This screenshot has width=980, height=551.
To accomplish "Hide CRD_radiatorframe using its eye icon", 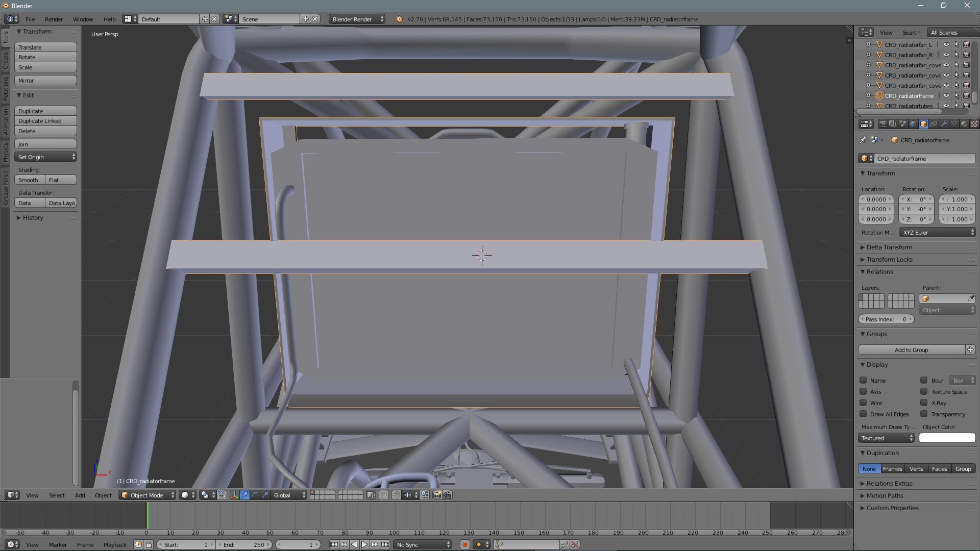I will (x=946, y=95).
